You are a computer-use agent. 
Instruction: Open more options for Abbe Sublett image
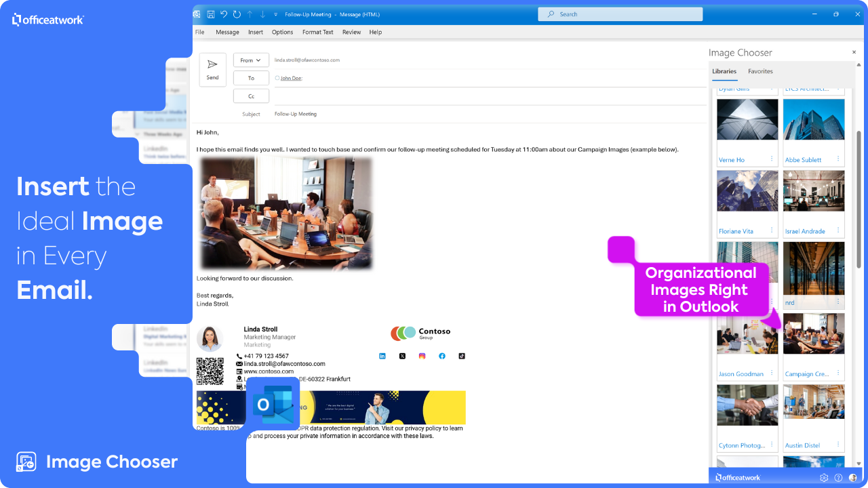pos(838,159)
